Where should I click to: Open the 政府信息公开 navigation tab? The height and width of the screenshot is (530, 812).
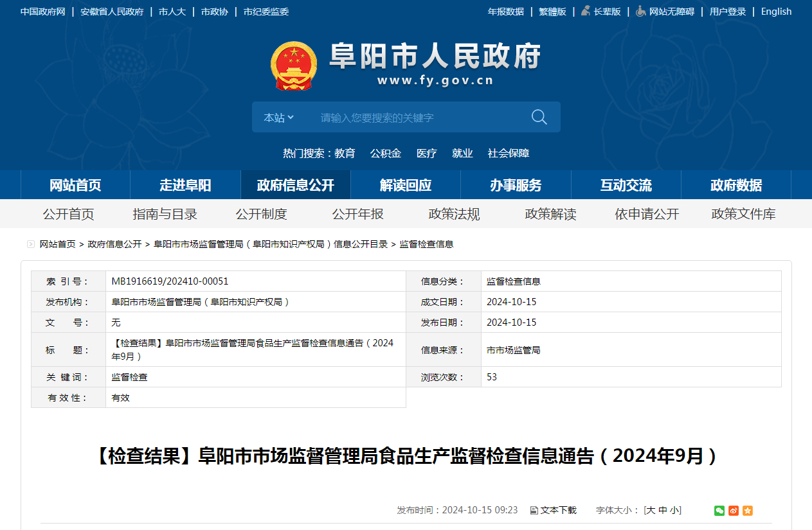click(296, 185)
